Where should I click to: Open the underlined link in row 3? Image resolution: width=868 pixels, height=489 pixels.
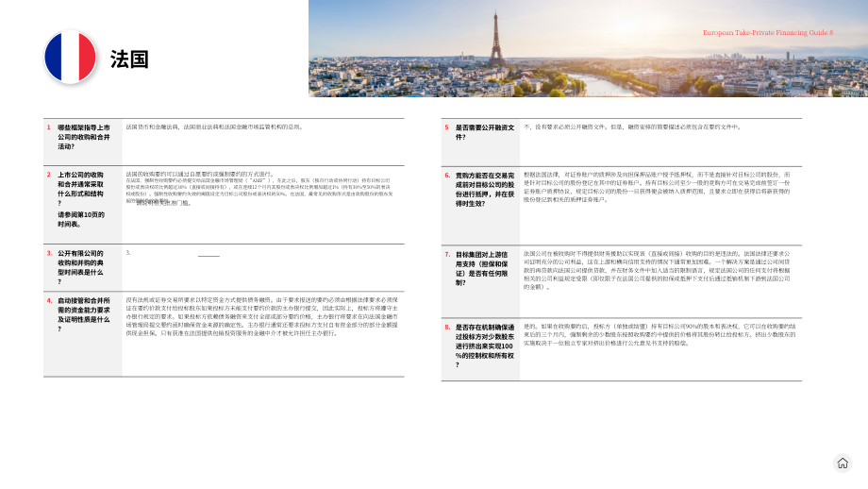[209, 255]
